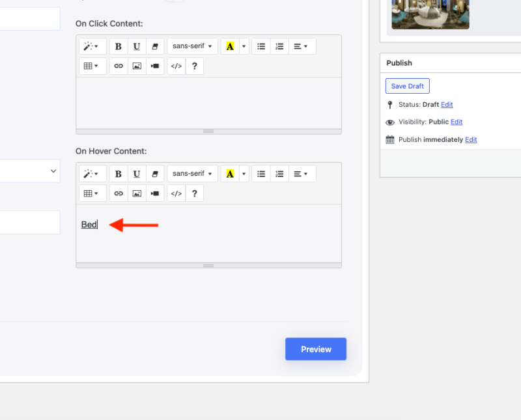Click the input field left of 'Bed' text

click(x=30, y=222)
